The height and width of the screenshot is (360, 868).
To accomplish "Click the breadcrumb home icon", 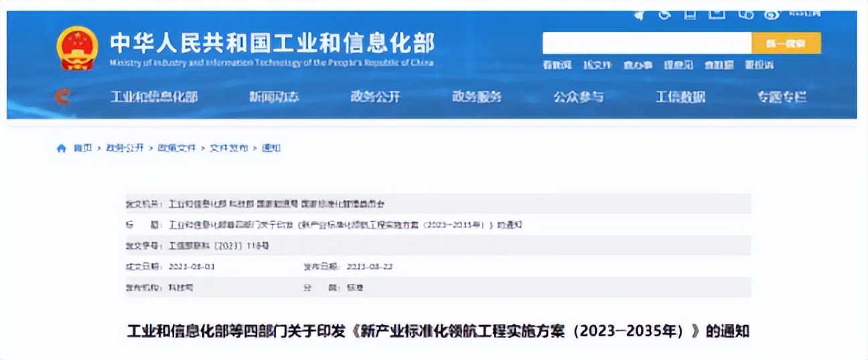I will tap(62, 148).
